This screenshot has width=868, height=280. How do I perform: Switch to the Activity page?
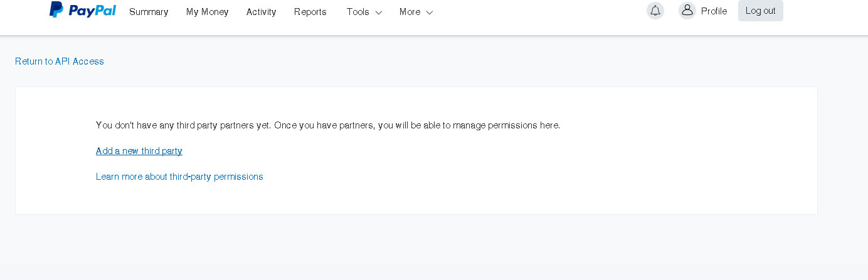pos(261,12)
